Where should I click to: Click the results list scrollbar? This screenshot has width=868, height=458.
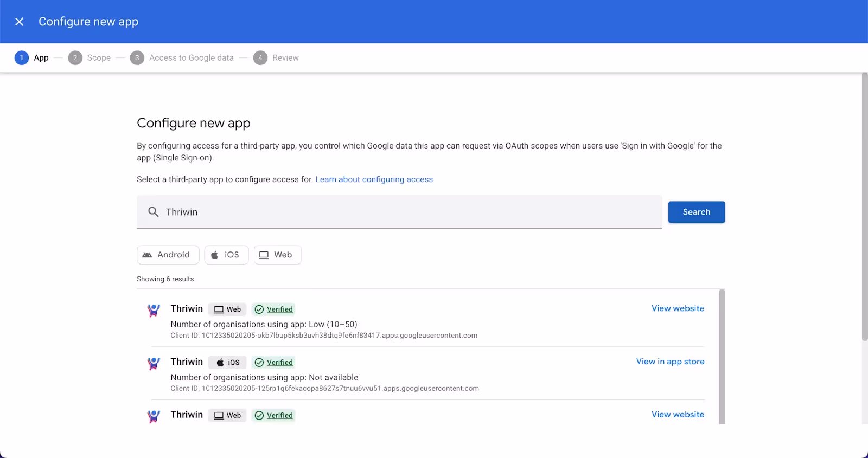(x=722, y=357)
